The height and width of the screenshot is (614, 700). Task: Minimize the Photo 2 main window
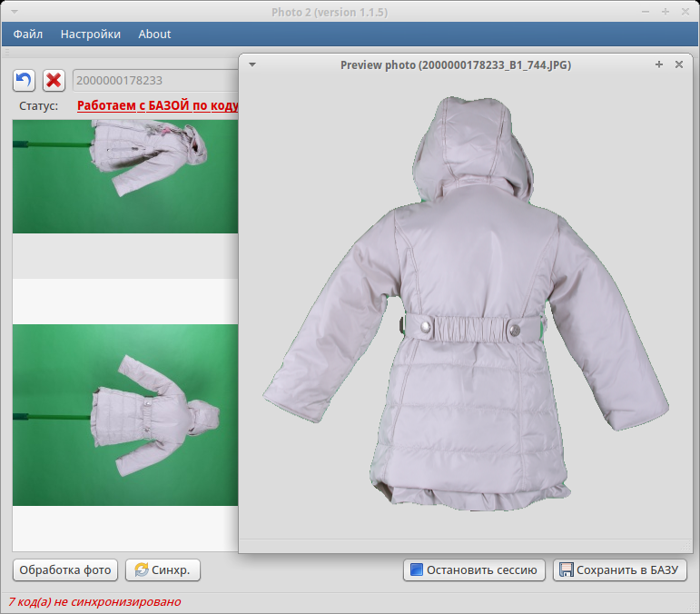[646, 12]
